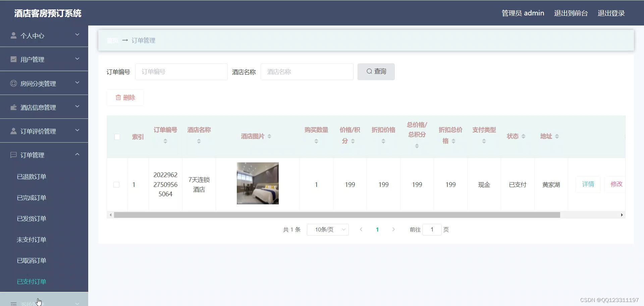Image resolution: width=644 pixels, height=306 pixels.
Task: Click the 7天连锁酒店 table cell
Action: point(199,185)
